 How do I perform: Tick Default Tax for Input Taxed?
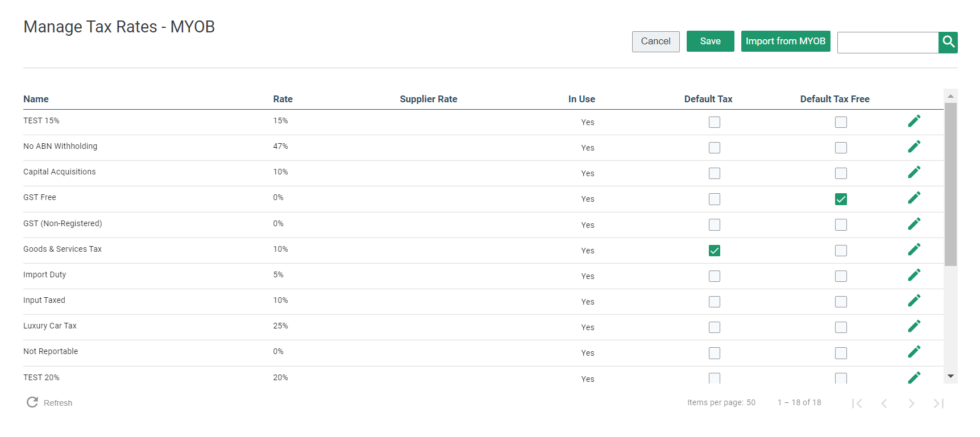tap(715, 302)
